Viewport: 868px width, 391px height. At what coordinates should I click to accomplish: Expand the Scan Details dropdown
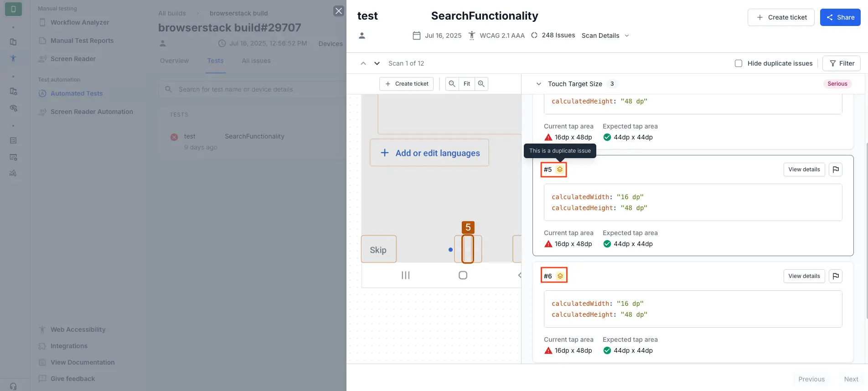point(605,36)
